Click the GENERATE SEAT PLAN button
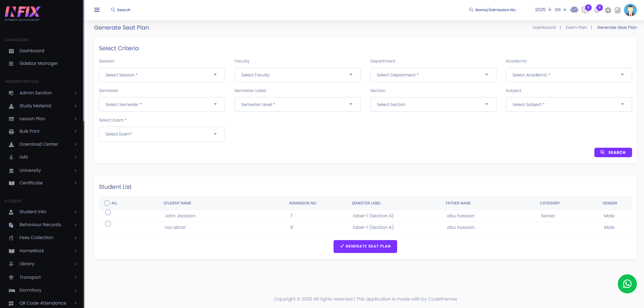The height and width of the screenshot is (308, 644). 365,247
